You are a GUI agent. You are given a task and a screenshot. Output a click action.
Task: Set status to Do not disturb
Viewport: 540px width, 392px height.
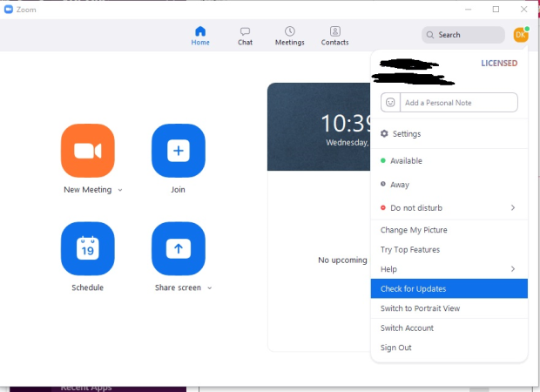(x=449, y=207)
